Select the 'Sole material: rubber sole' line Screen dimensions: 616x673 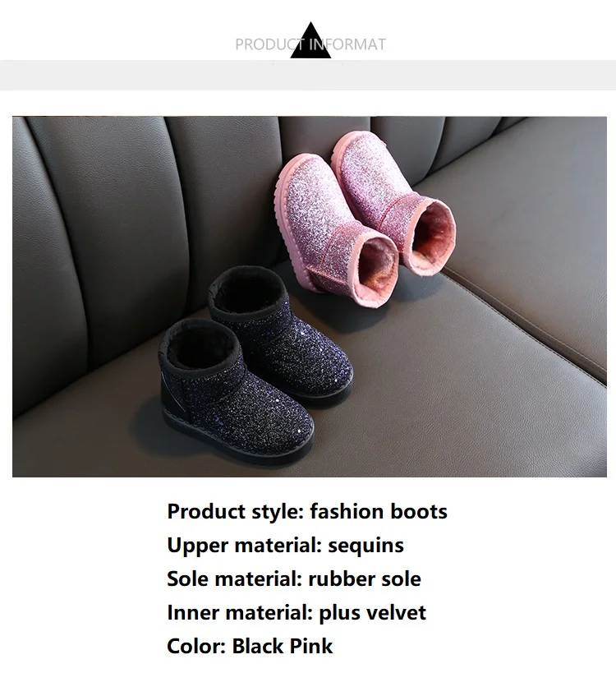tap(294, 579)
